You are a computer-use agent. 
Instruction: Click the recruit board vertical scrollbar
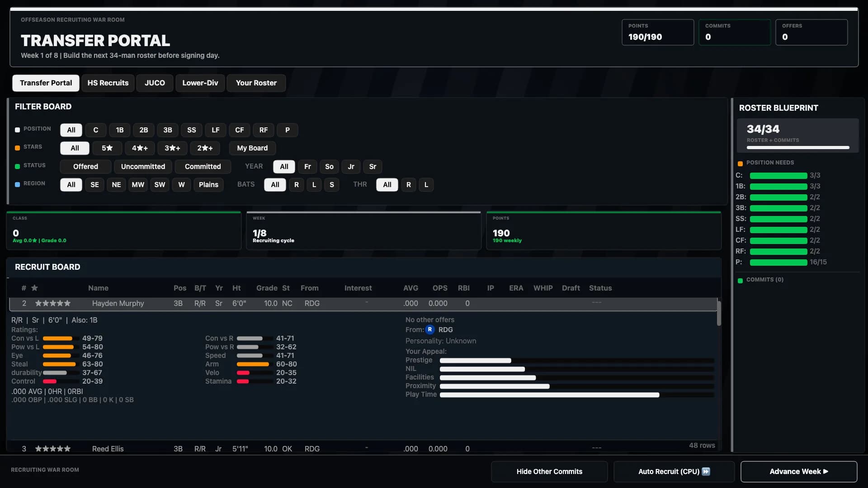coord(719,313)
